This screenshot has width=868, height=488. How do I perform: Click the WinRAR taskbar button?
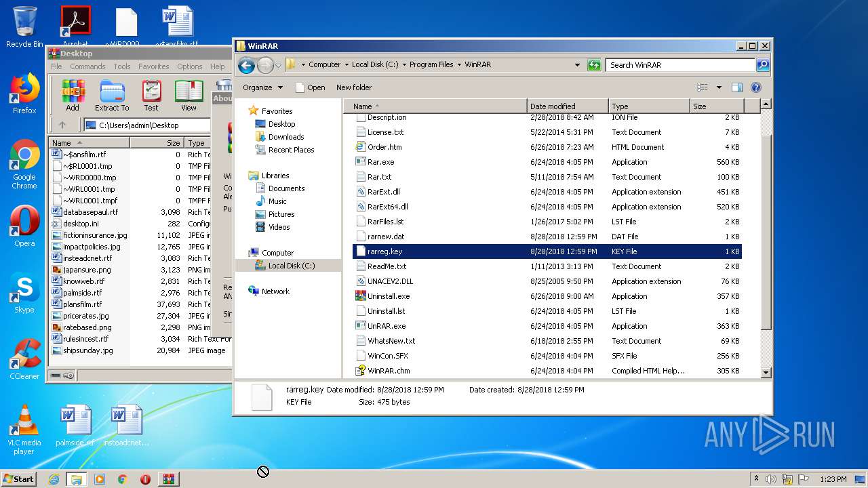coord(168,479)
